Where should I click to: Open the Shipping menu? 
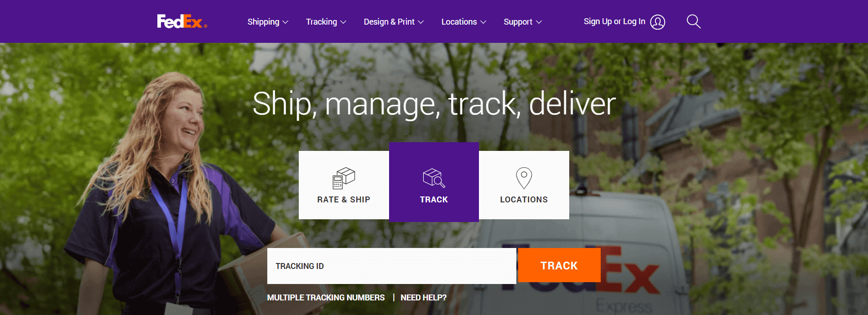(263, 22)
